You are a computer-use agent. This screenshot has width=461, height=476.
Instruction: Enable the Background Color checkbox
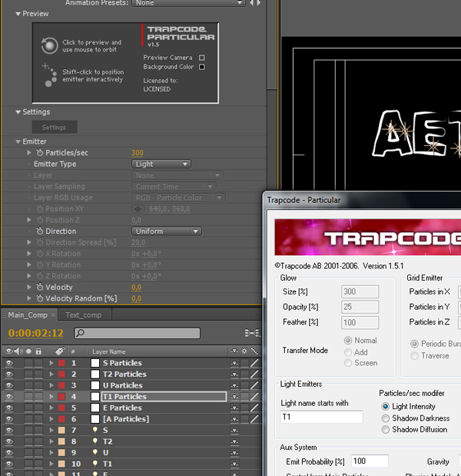point(201,67)
